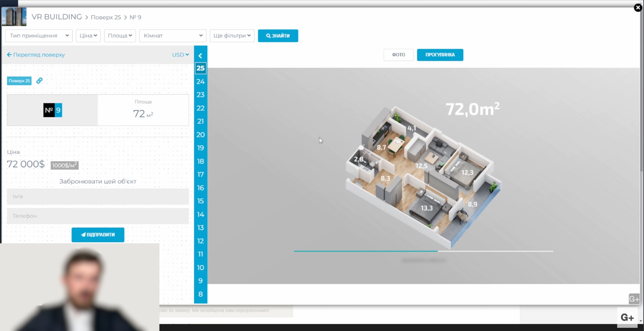Click the № 9 apartment badge

[x=53, y=110]
